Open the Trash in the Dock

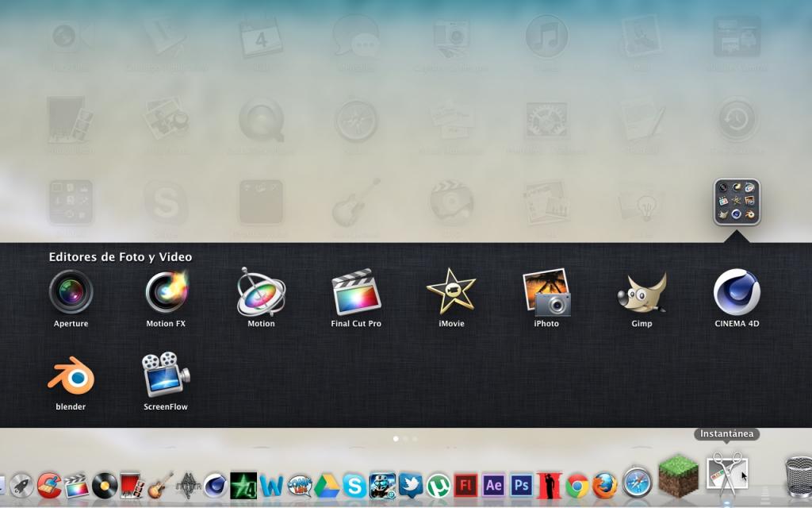[x=799, y=477]
